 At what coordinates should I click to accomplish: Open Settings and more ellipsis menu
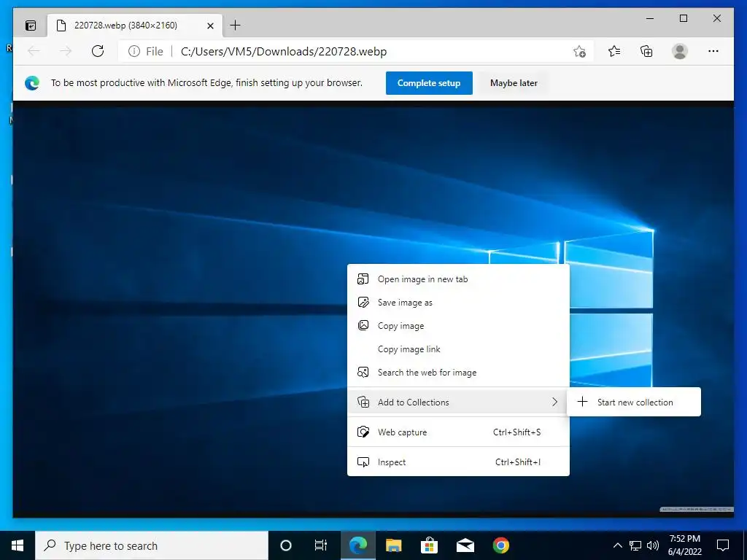click(x=713, y=51)
